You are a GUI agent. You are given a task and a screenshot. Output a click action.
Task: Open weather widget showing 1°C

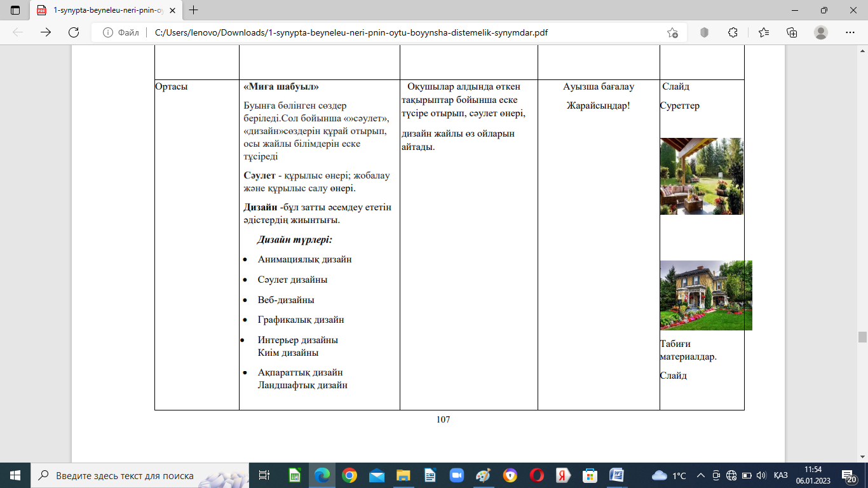click(x=669, y=475)
